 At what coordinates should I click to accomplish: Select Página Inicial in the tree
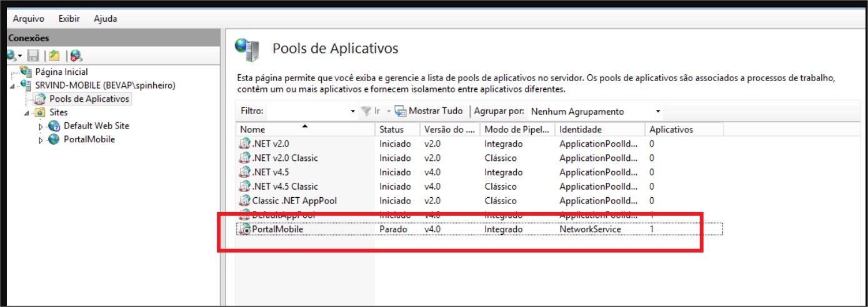click(x=61, y=72)
